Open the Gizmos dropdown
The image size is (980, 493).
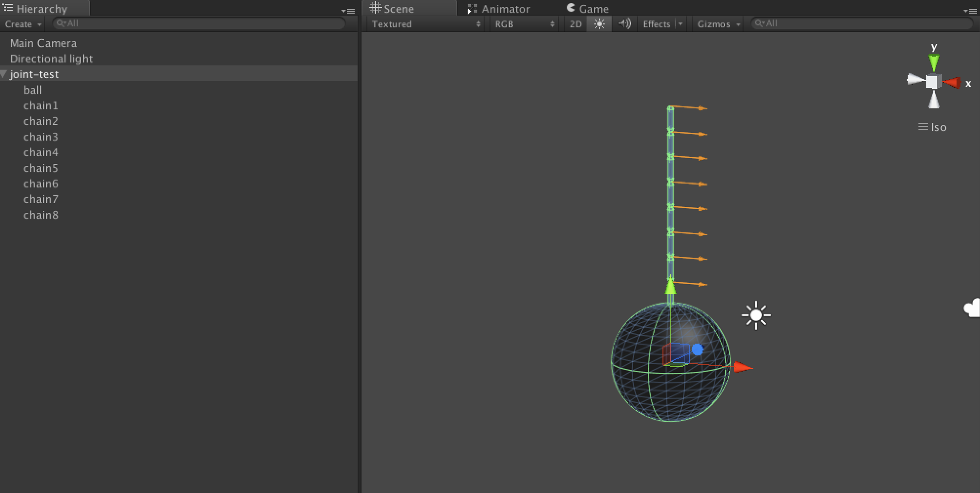click(x=718, y=24)
